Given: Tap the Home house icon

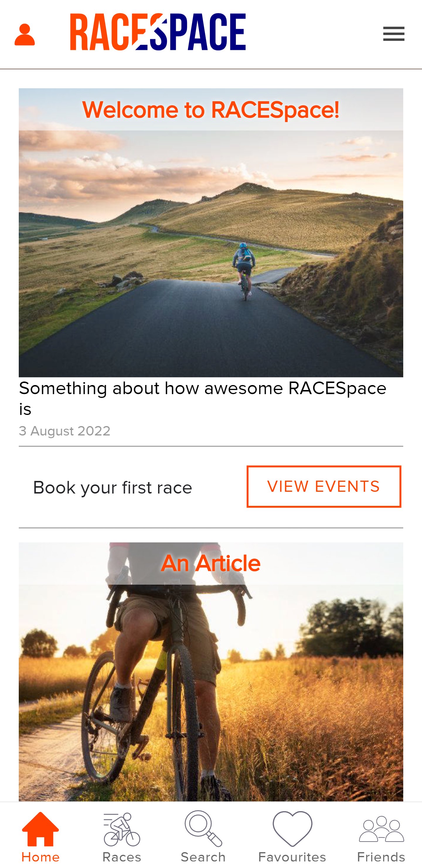Looking at the screenshot, I should (x=40, y=829).
